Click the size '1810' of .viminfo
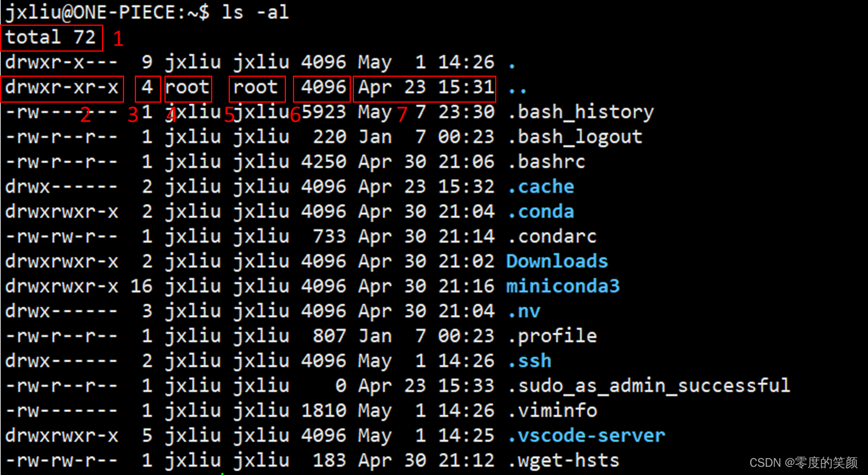 point(324,411)
